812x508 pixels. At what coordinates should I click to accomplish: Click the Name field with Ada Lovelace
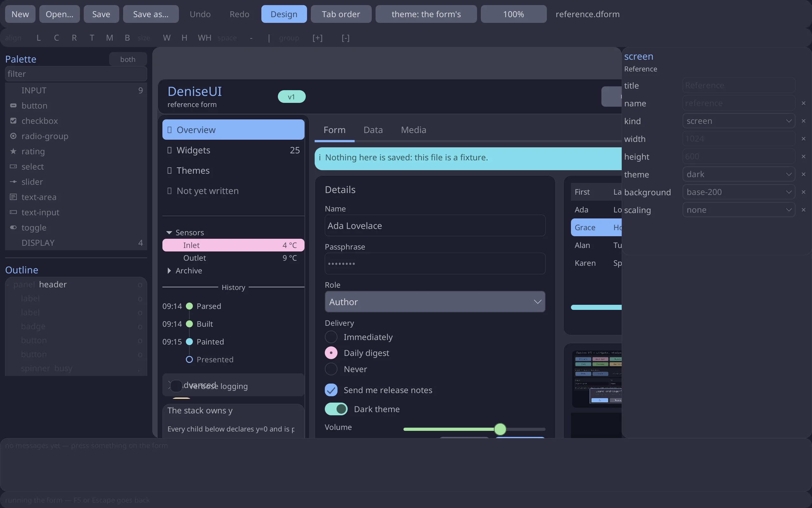[435, 225]
